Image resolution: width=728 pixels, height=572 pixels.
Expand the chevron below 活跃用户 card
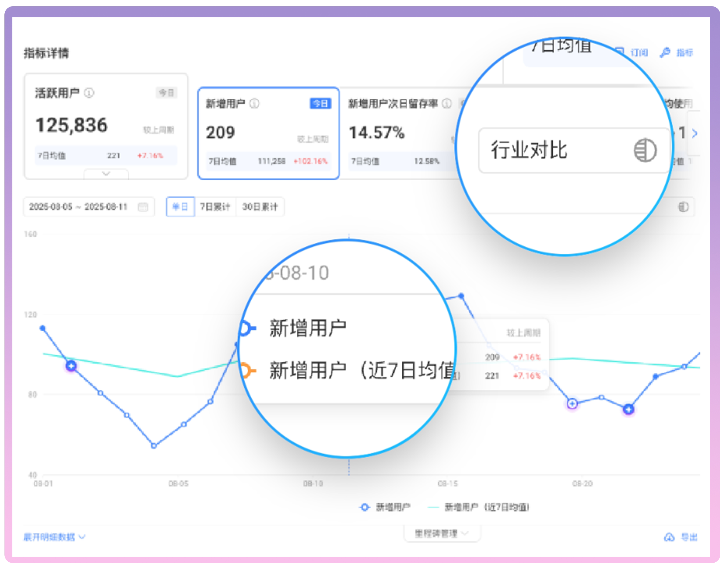click(x=106, y=174)
